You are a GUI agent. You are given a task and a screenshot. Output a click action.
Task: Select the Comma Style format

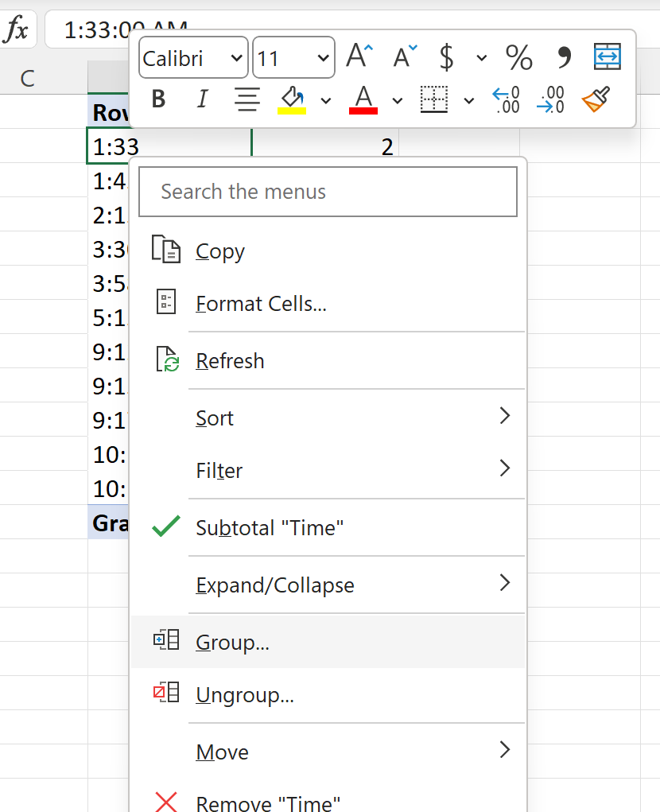point(564,57)
